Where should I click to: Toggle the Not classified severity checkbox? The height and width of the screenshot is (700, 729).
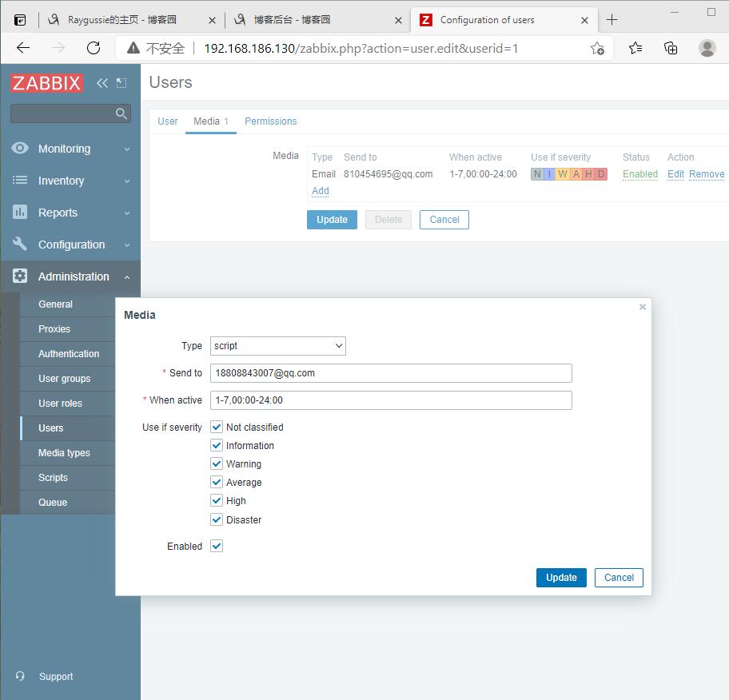tap(217, 427)
